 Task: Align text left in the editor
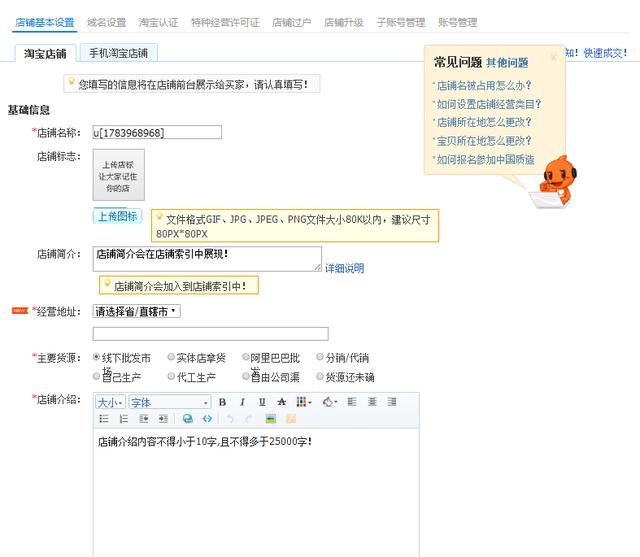tap(352, 402)
